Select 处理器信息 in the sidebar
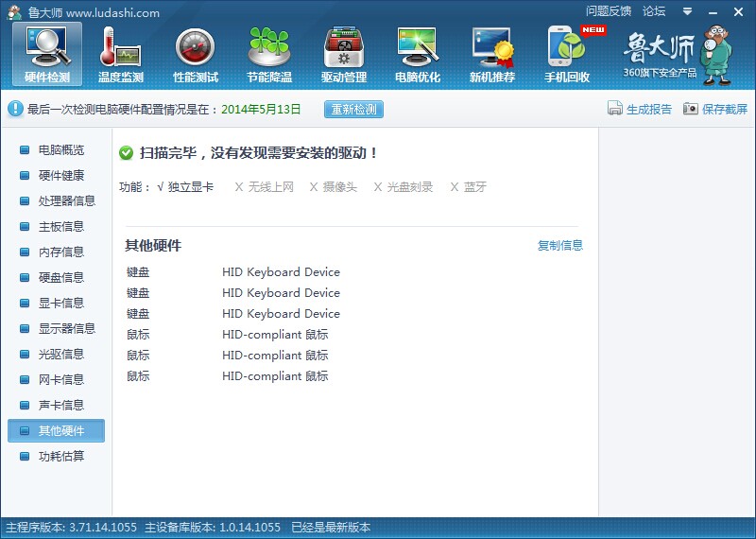This screenshot has width=756, height=539. (56, 200)
